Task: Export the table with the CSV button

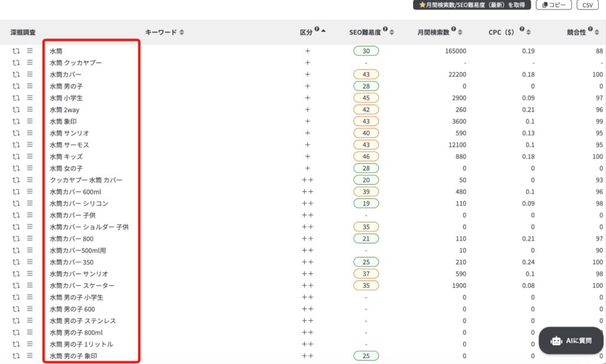Action: [587, 5]
